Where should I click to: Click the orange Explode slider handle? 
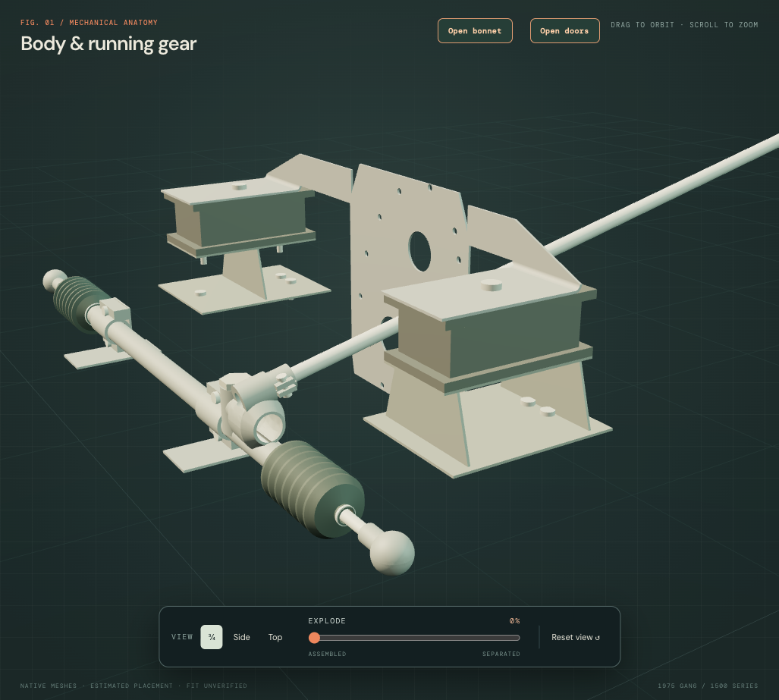point(314,638)
